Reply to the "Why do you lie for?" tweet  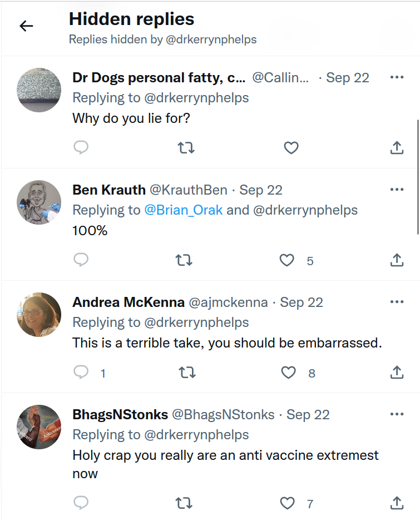tap(81, 147)
